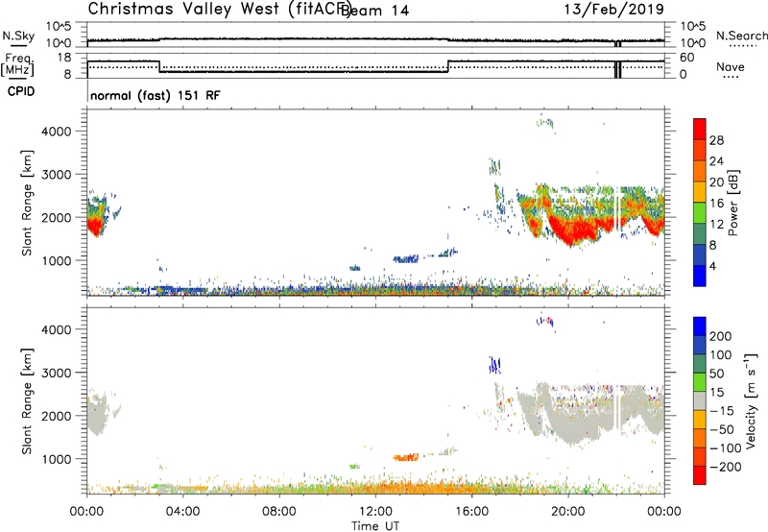This screenshot has width=768, height=532.
Task: Click the blue velocity echo near 3000 km
Action: click(494, 365)
